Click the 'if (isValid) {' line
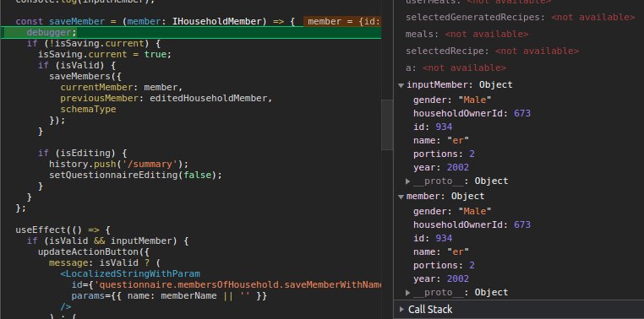Screen dimensions: 644x319 pyautogui.click(x=77, y=65)
